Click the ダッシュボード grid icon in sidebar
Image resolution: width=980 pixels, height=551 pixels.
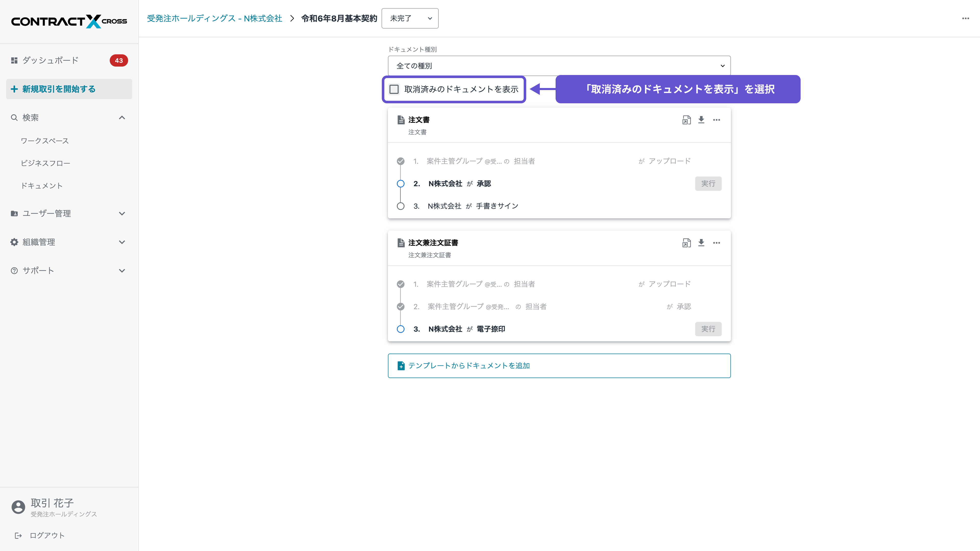pyautogui.click(x=14, y=60)
